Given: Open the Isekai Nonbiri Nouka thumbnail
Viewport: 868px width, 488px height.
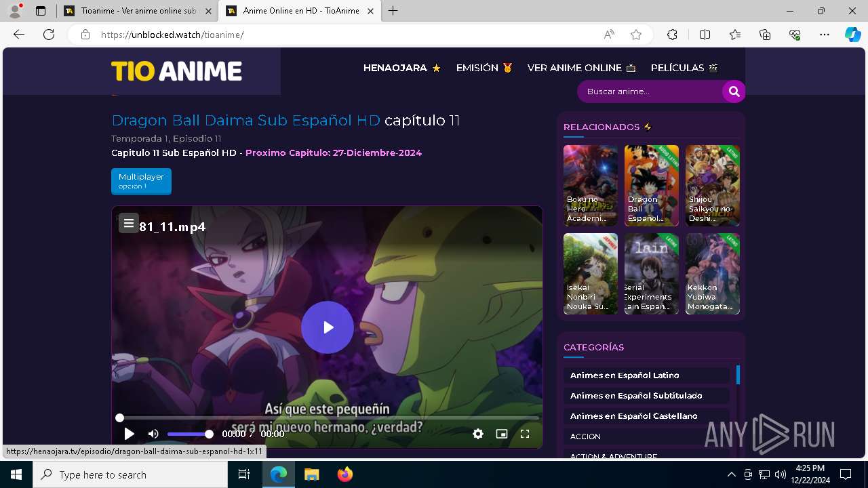Looking at the screenshot, I should coord(590,273).
